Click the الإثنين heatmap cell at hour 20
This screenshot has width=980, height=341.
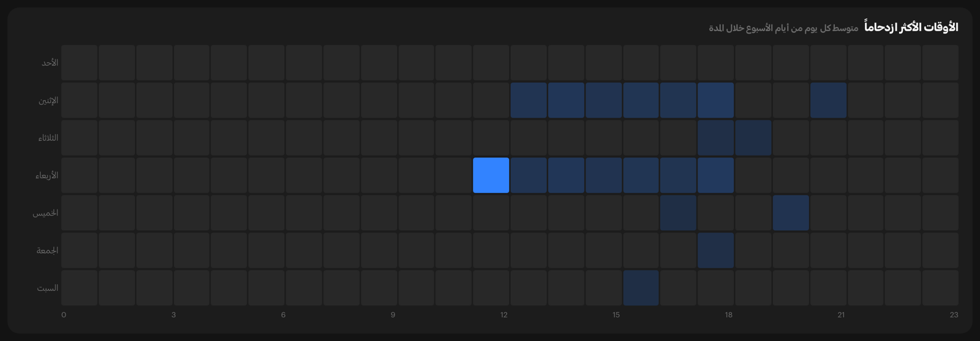coord(828,100)
